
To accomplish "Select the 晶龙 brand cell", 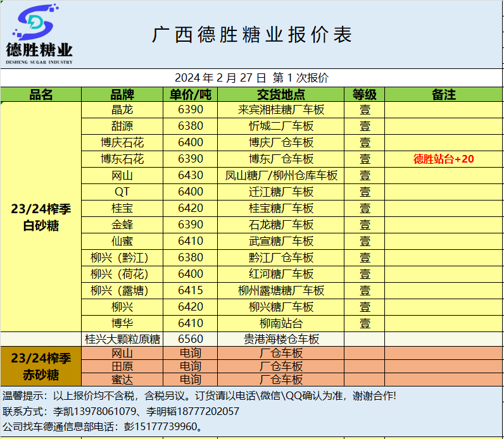I will [x=122, y=109].
